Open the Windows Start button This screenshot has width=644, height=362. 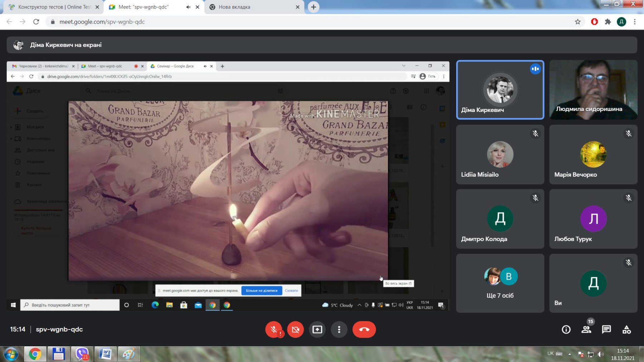(x=11, y=354)
